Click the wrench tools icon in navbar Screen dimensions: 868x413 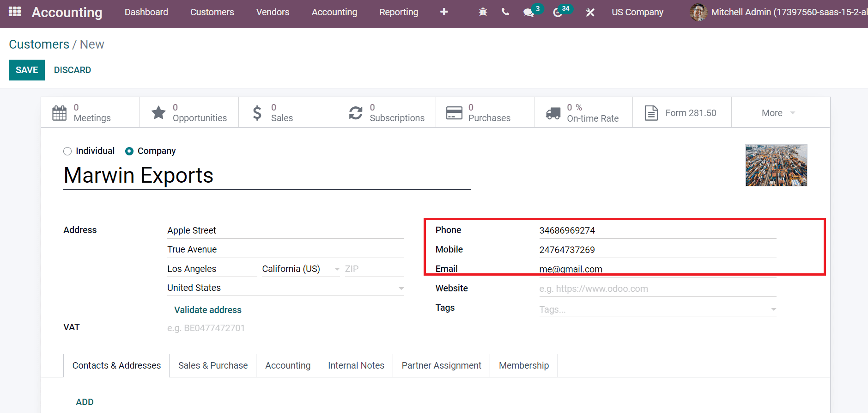pyautogui.click(x=590, y=12)
